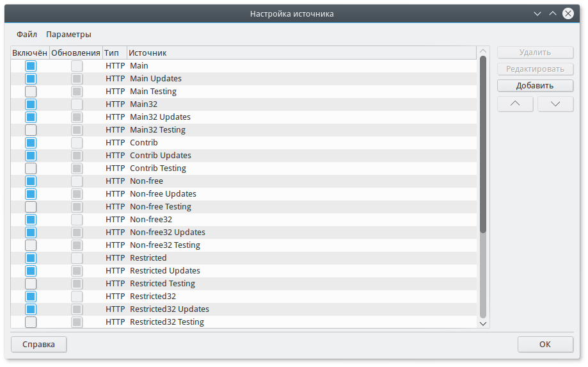Move selected source down with the down arrow button
Screen dimensions: 588x367
click(x=555, y=104)
